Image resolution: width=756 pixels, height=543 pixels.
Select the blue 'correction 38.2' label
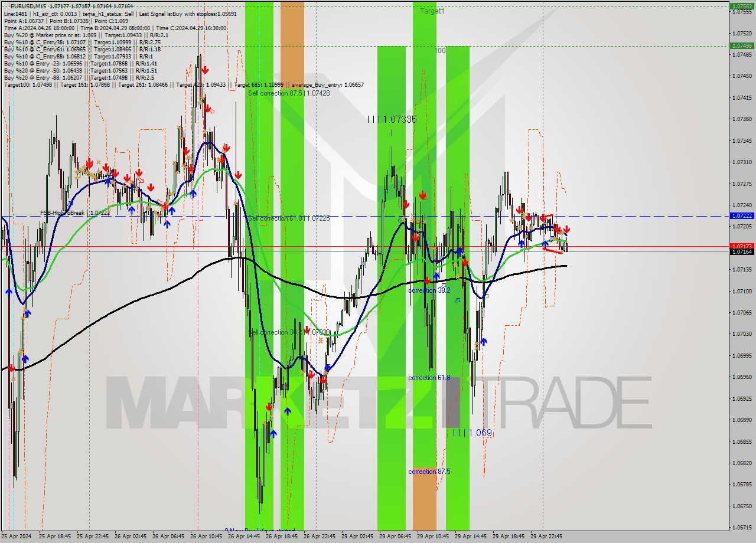(429, 290)
